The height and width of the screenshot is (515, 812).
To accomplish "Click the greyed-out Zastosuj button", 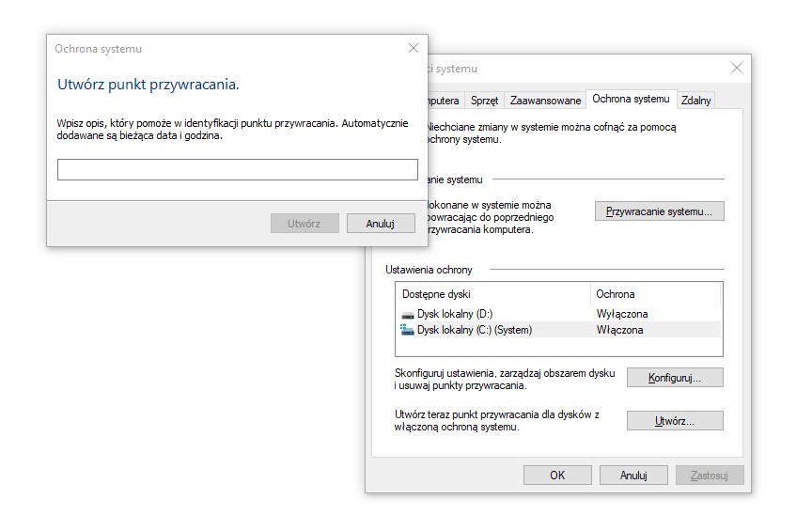I will click(710, 476).
